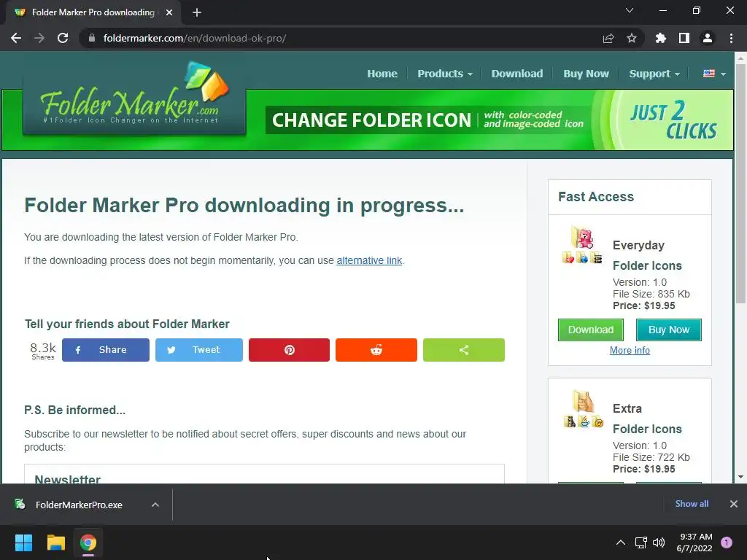This screenshot has width=747, height=560.
Task: Open the Chrome three-dot menu
Action: (731, 38)
